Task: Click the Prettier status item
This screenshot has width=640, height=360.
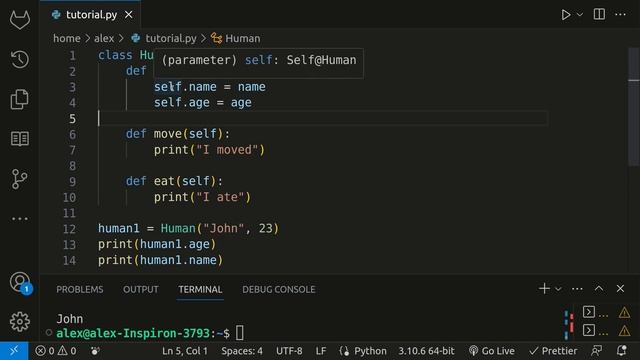Action: [x=553, y=351]
